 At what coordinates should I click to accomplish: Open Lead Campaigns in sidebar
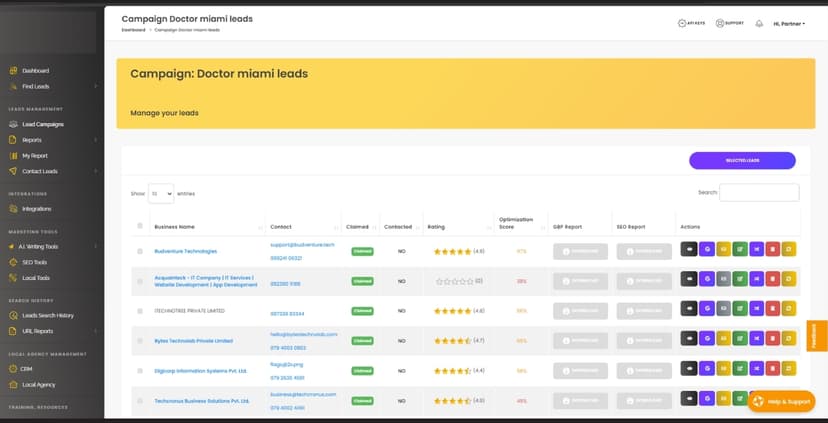42,125
